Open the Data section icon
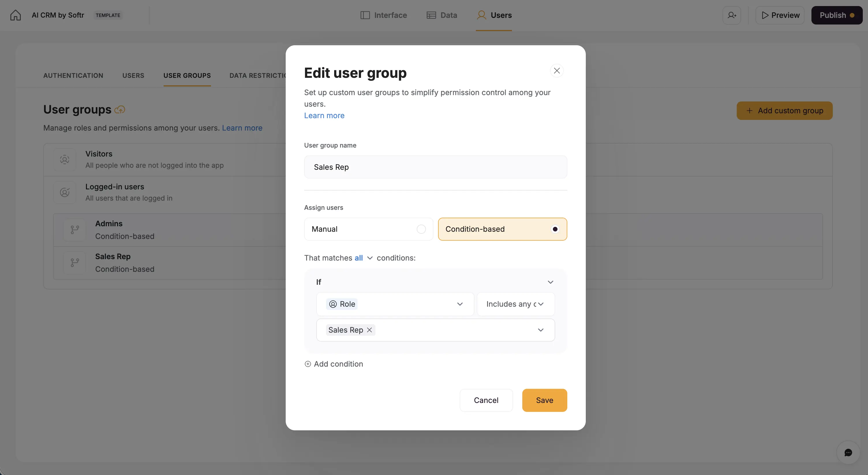868x475 pixels. (x=431, y=15)
